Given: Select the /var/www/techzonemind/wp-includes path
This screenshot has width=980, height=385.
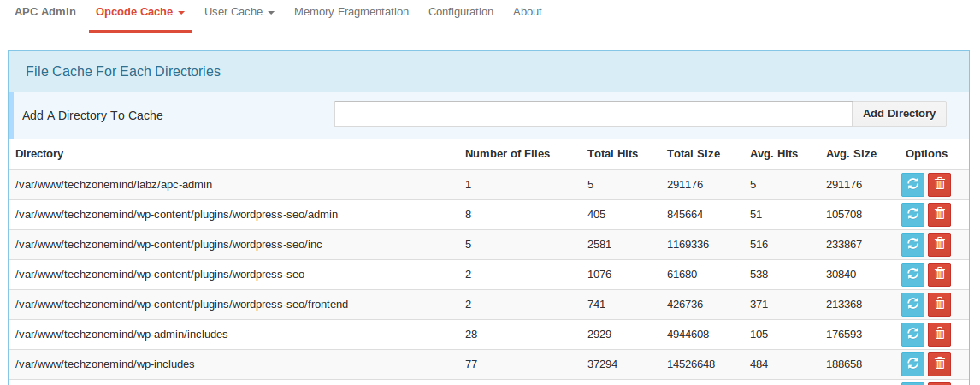Looking at the screenshot, I should tap(105, 364).
